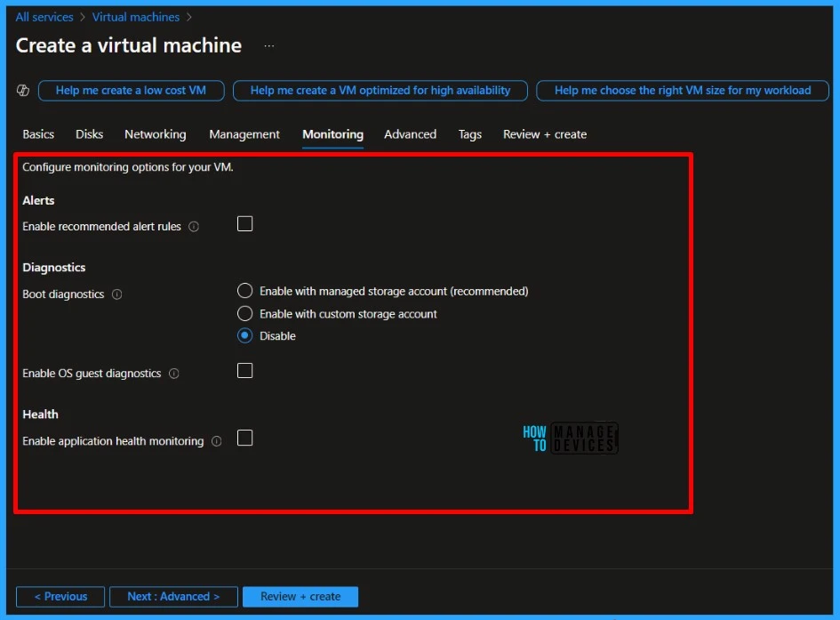Click Next : Advanced button
Screen dimensions: 840x620
[173, 596]
